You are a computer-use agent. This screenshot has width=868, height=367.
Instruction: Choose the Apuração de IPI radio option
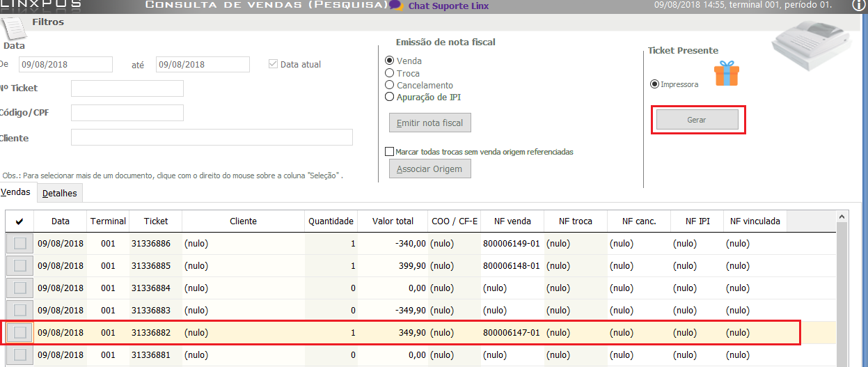pos(390,97)
